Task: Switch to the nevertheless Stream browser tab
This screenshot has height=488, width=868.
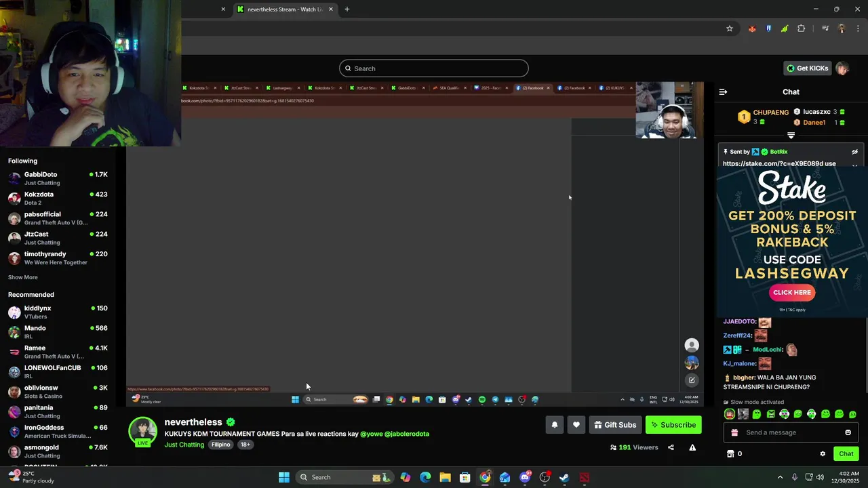Action: click(285, 9)
